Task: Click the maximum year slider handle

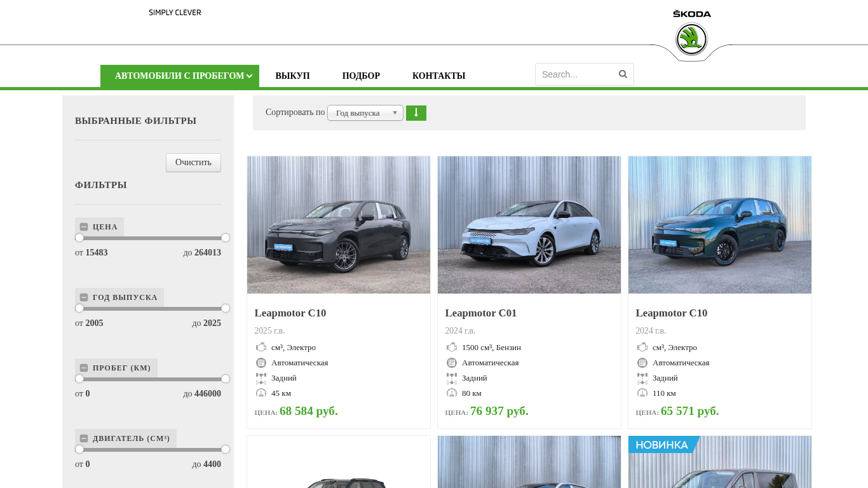Action: [226, 308]
